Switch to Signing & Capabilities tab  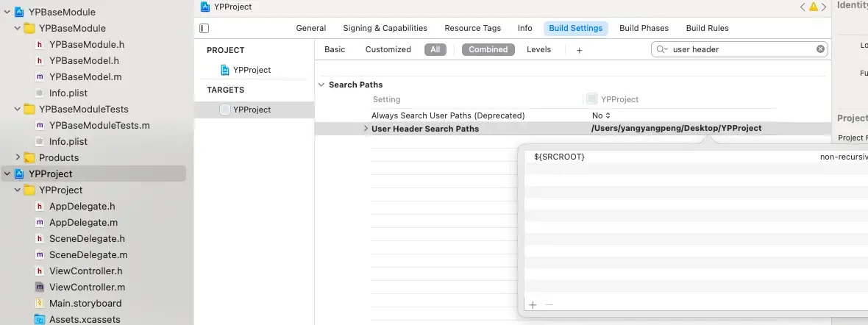385,28
